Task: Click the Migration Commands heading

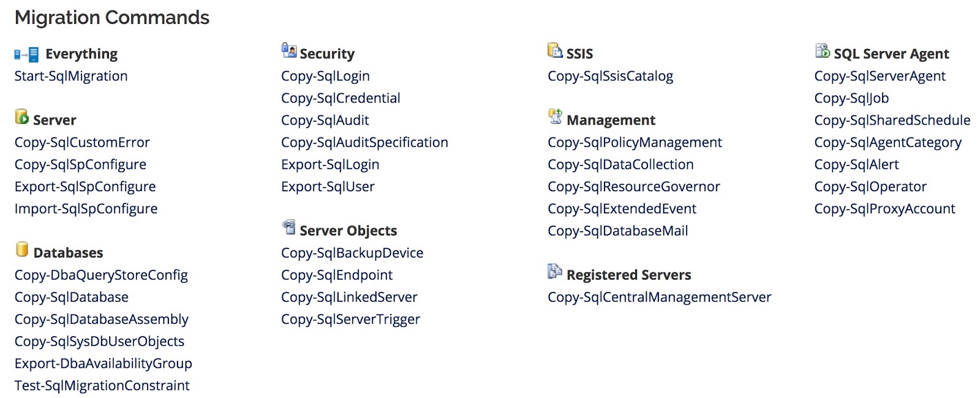Action: [112, 18]
